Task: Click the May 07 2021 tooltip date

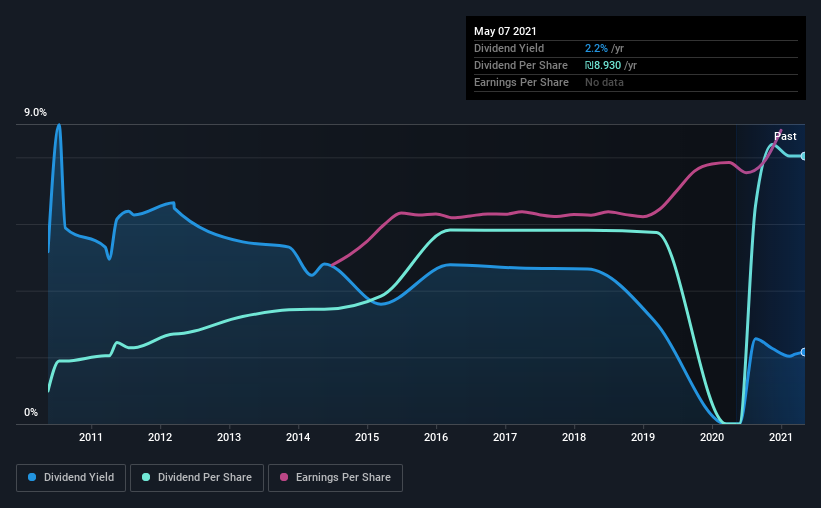Action: (505, 31)
